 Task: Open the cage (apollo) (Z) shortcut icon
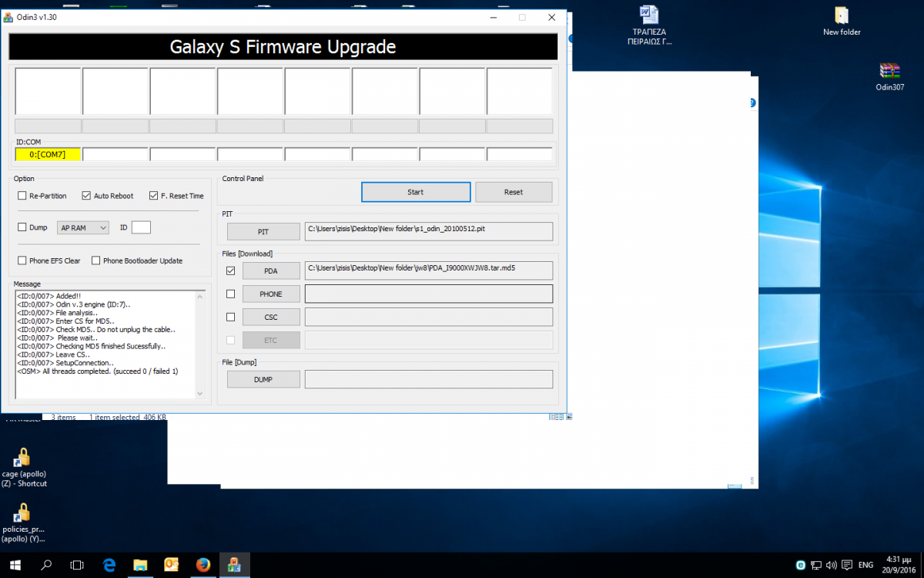click(22, 467)
